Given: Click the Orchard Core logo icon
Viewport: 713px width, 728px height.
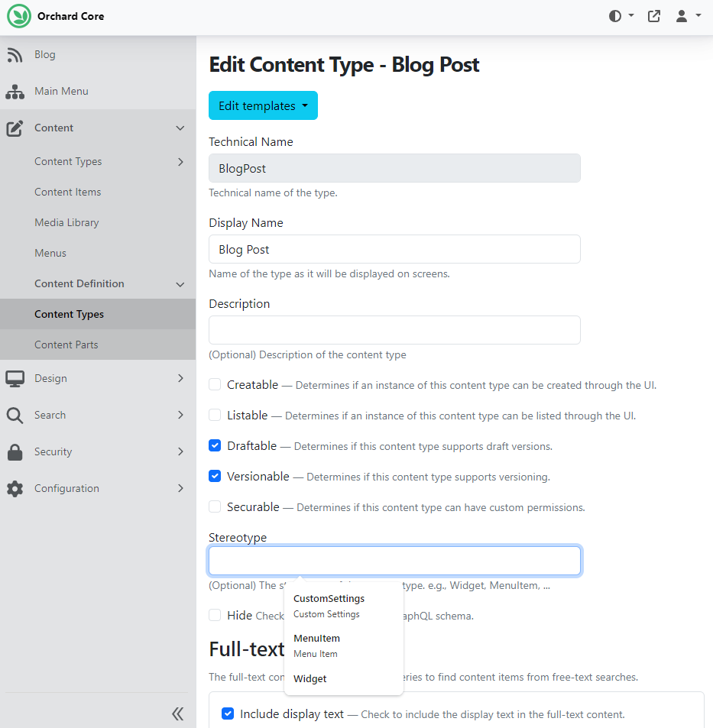Looking at the screenshot, I should coord(19,16).
